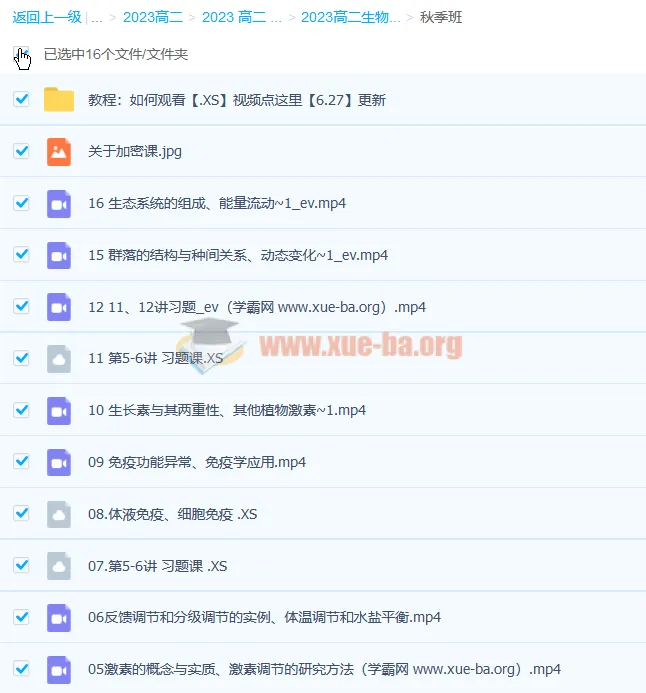Screen dimensions: 646x693
Task: Click gray file icon of 08.体液免疫 .XS
Action: pyautogui.click(x=59, y=514)
